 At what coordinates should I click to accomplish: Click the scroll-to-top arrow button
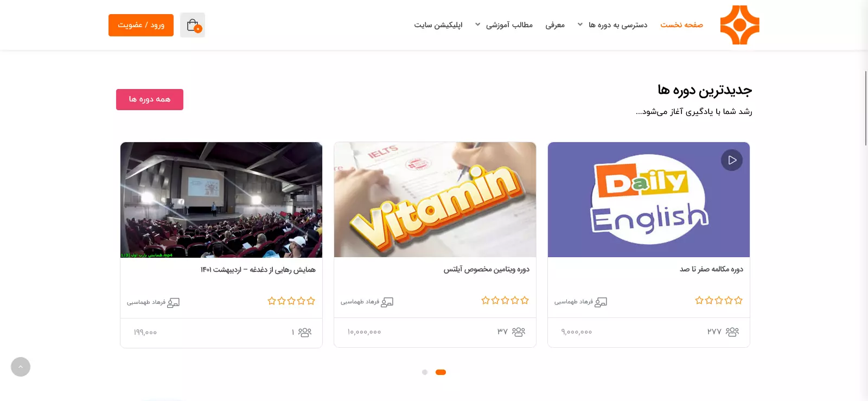pos(21,367)
